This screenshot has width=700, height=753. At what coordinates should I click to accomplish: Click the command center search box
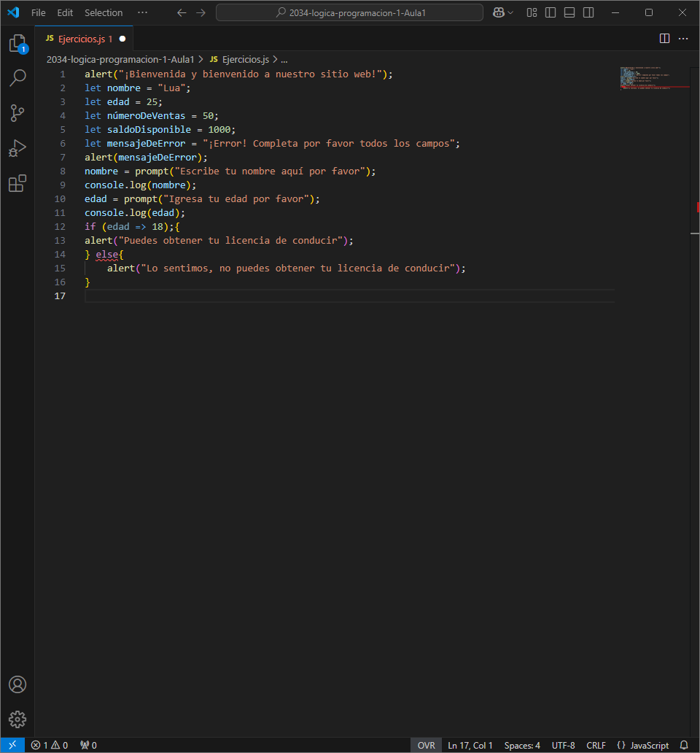pyautogui.click(x=349, y=13)
